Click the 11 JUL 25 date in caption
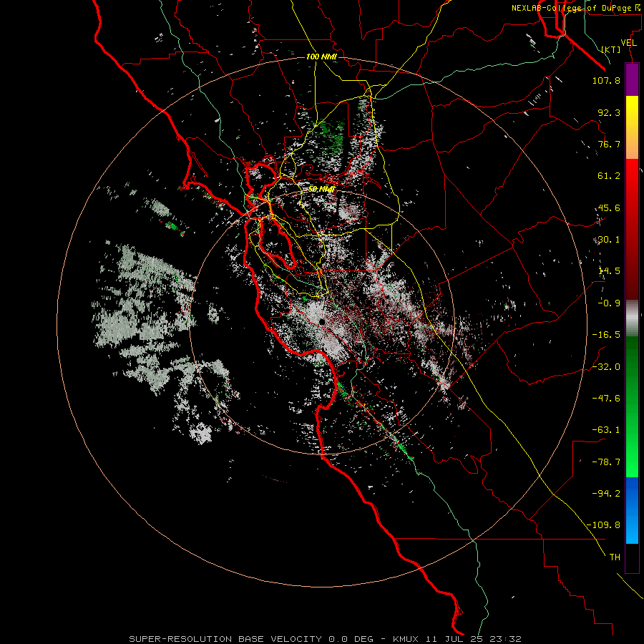Viewport: 644px width, 644px height. pos(455,639)
